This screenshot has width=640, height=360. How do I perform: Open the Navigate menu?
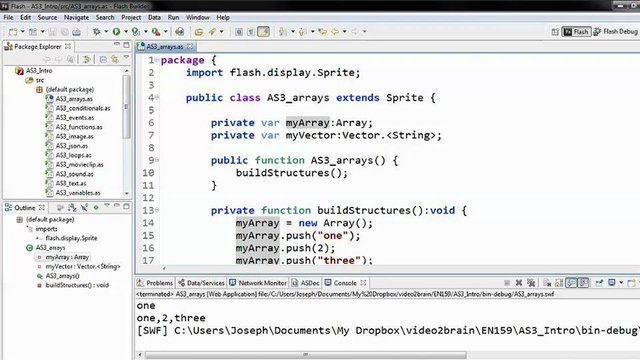(x=76, y=18)
